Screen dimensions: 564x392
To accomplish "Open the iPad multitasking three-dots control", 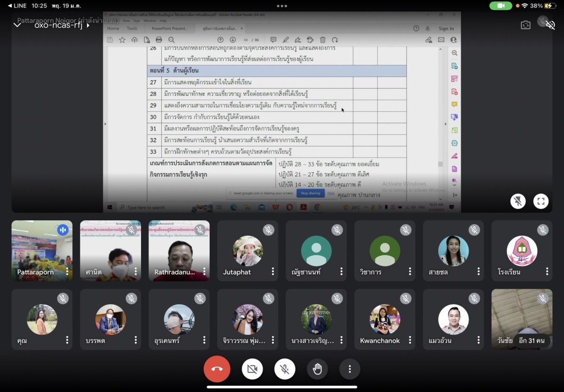I will click(x=282, y=6).
